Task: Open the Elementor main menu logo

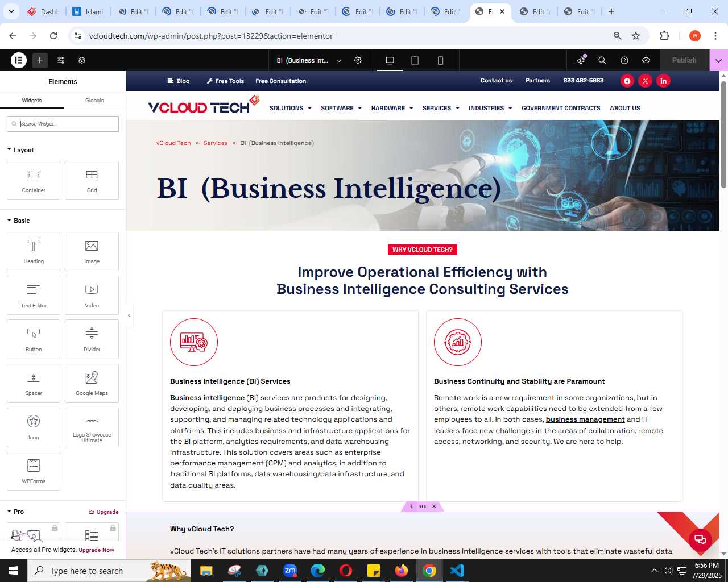Action: (x=19, y=60)
